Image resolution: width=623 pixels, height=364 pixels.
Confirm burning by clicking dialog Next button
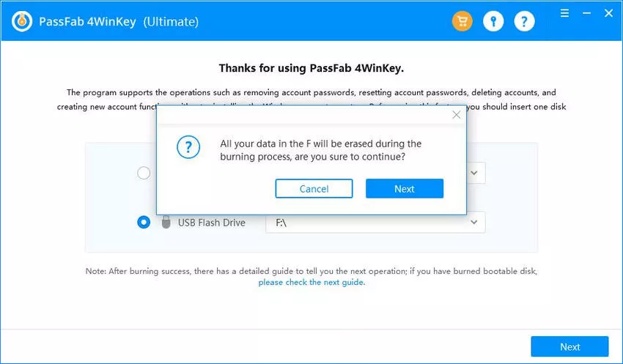[x=404, y=189]
